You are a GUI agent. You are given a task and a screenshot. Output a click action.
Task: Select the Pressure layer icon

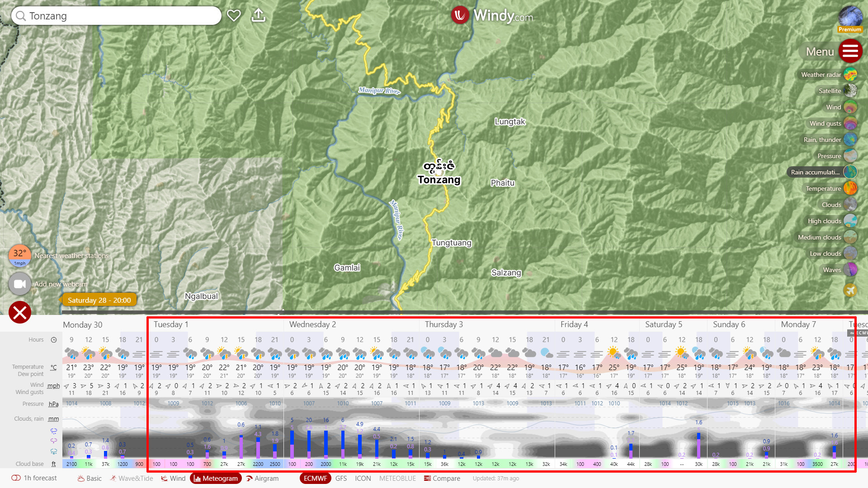coord(850,156)
